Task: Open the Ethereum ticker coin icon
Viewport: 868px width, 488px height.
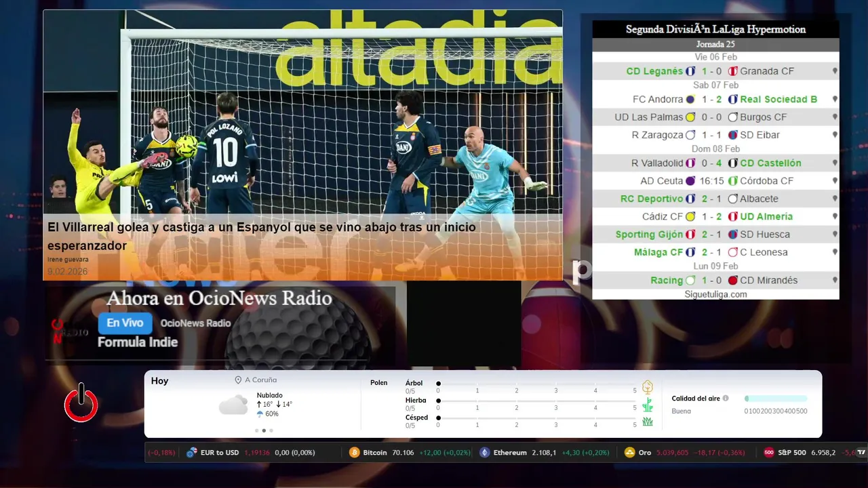Action: pos(484,452)
